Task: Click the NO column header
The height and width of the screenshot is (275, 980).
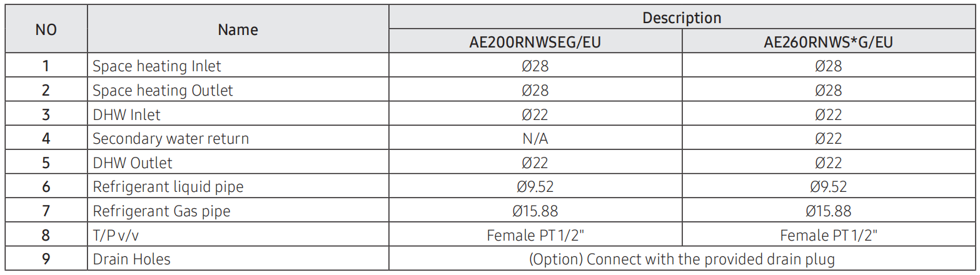Action: (46, 29)
